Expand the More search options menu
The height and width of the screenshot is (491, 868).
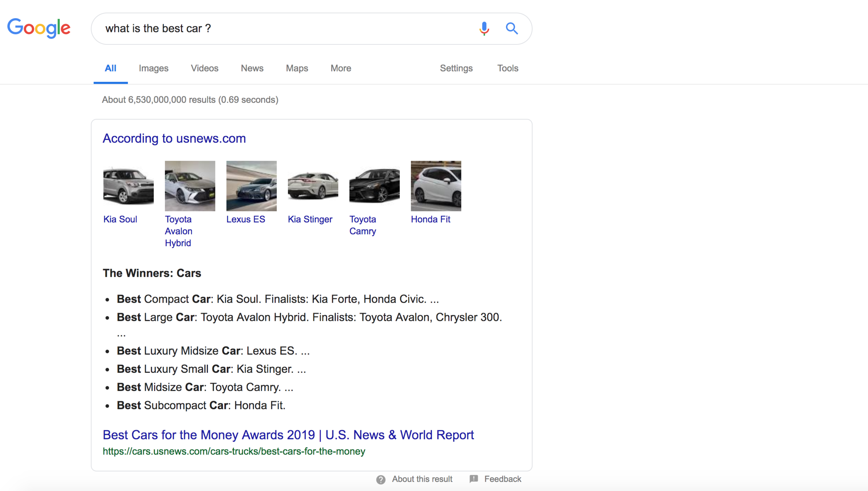click(x=341, y=68)
